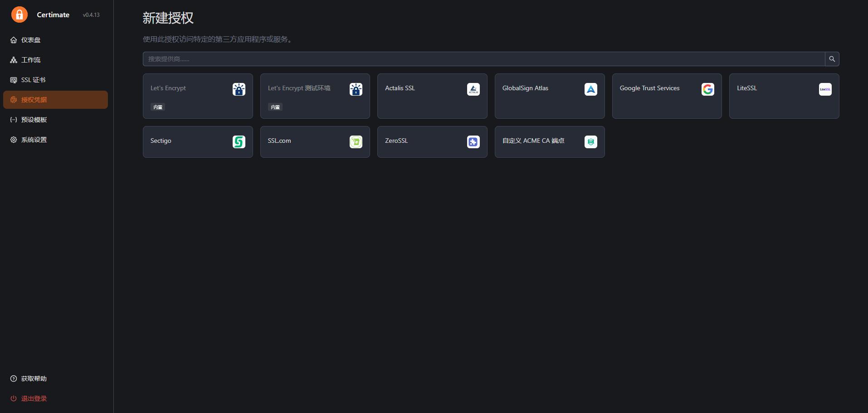This screenshot has width=868, height=413.
Task: Click the magnifier search button
Action: (x=832, y=59)
